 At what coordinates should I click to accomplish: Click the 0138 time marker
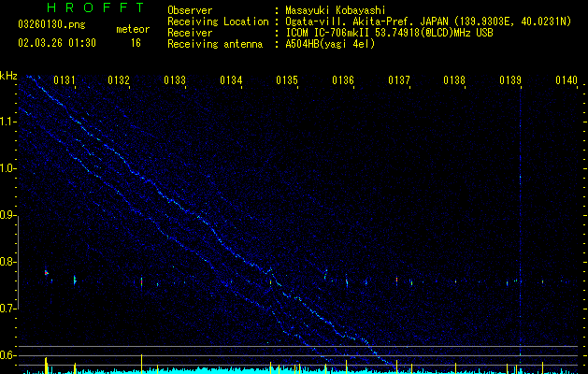tap(454, 80)
